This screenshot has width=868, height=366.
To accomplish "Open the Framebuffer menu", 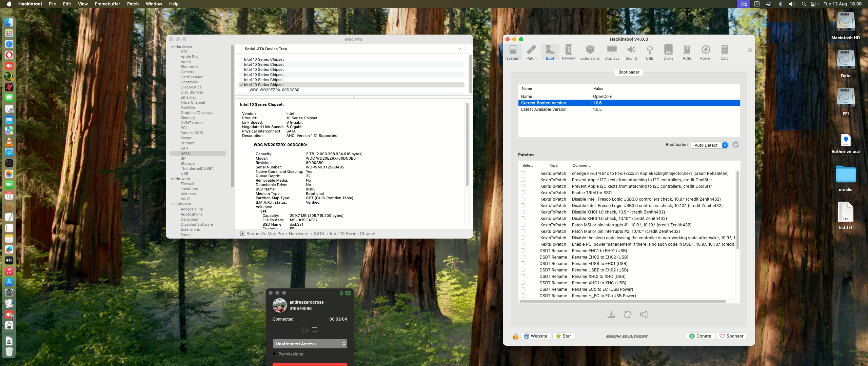I will click(107, 4).
